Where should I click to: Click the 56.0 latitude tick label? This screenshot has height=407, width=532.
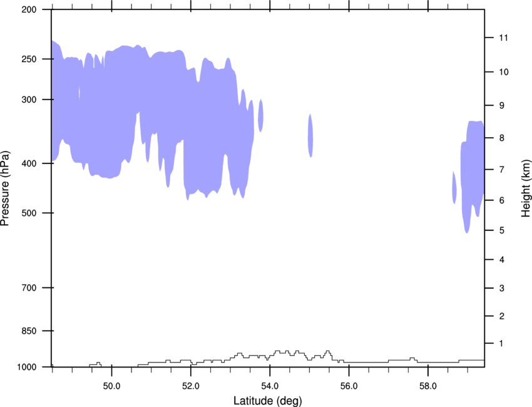349,386
